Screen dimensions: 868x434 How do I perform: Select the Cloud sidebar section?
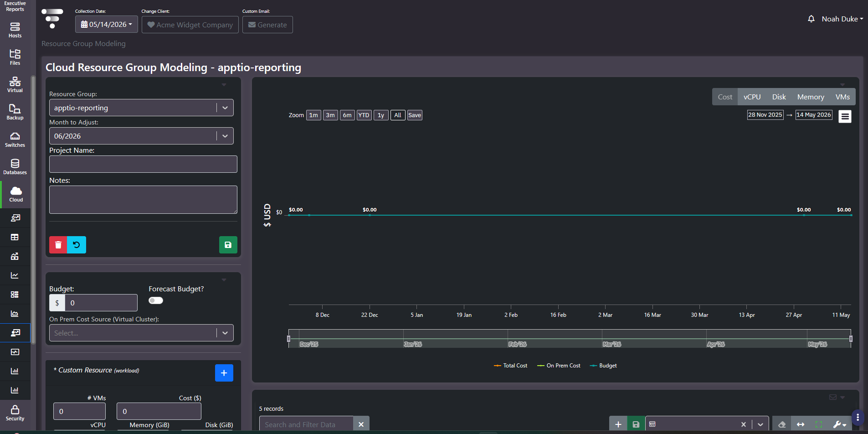[x=16, y=194]
